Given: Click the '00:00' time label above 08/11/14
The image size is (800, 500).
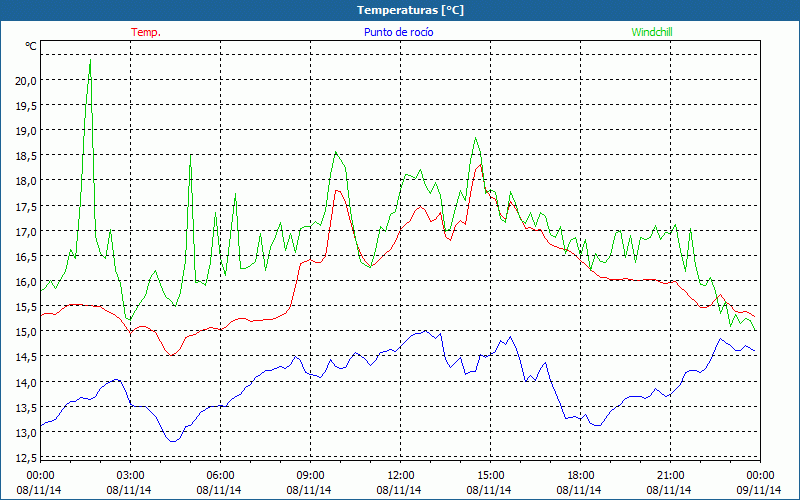Looking at the screenshot, I should tap(40, 476).
